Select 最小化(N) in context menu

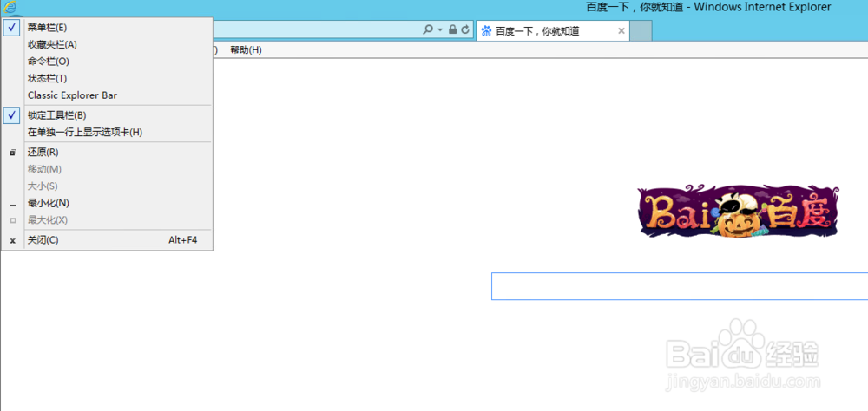(x=107, y=203)
